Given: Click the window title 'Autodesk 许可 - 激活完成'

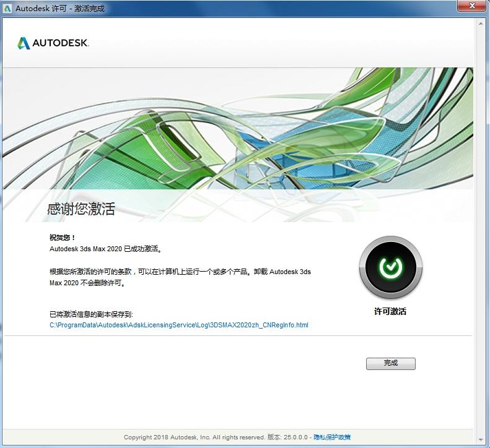Looking at the screenshot, I should (x=59, y=9).
